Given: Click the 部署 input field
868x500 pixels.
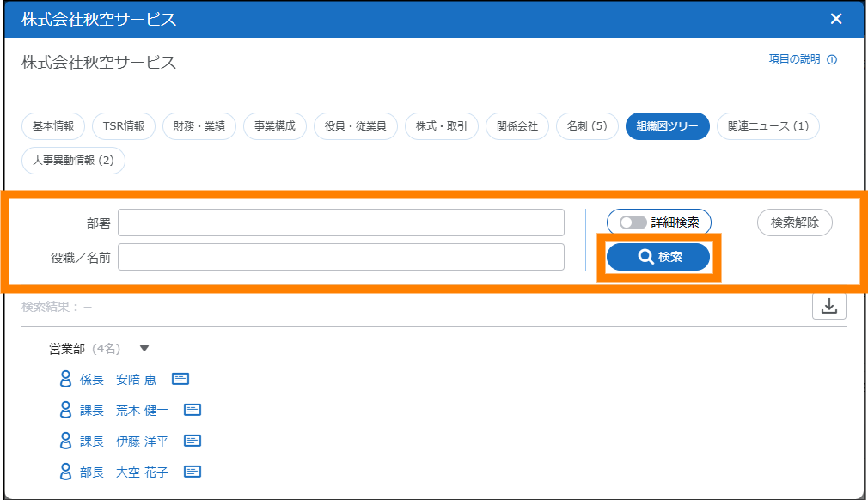Looking at the screenshot, I should 340,223.
